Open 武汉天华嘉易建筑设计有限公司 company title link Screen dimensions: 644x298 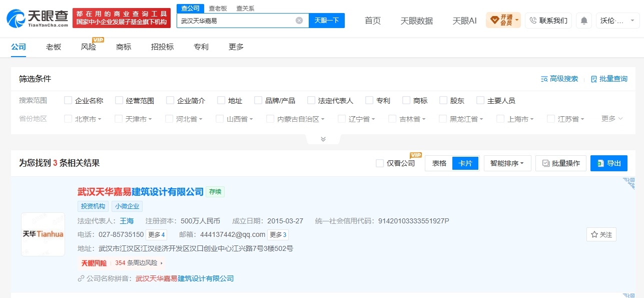(x=141, y=191)
